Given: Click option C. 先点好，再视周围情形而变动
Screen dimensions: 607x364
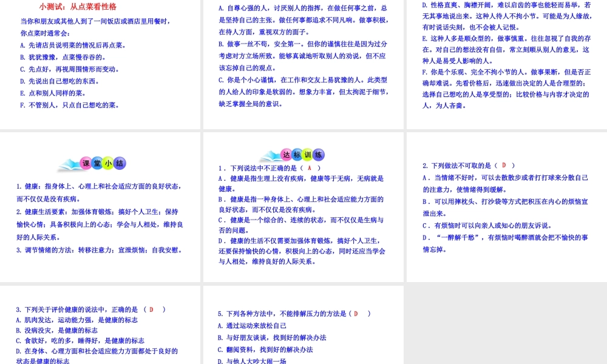Looking at the screenshot, I should (x=70, y=69).
